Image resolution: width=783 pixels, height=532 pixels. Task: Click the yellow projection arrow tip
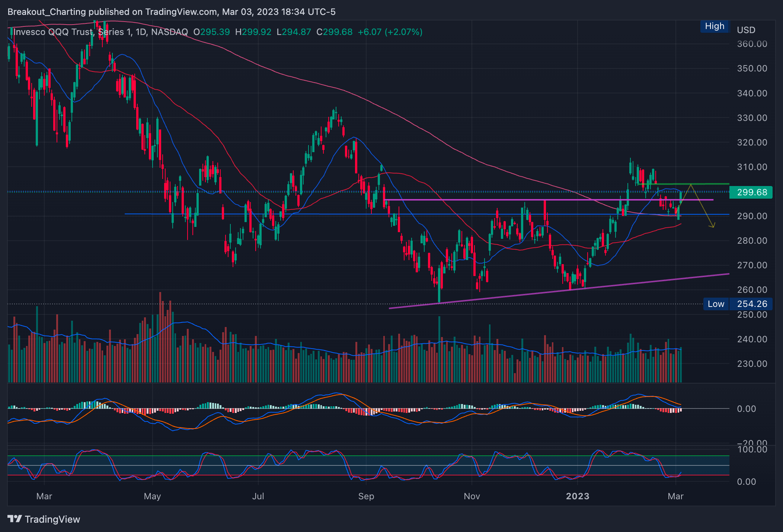coord(713,227)
